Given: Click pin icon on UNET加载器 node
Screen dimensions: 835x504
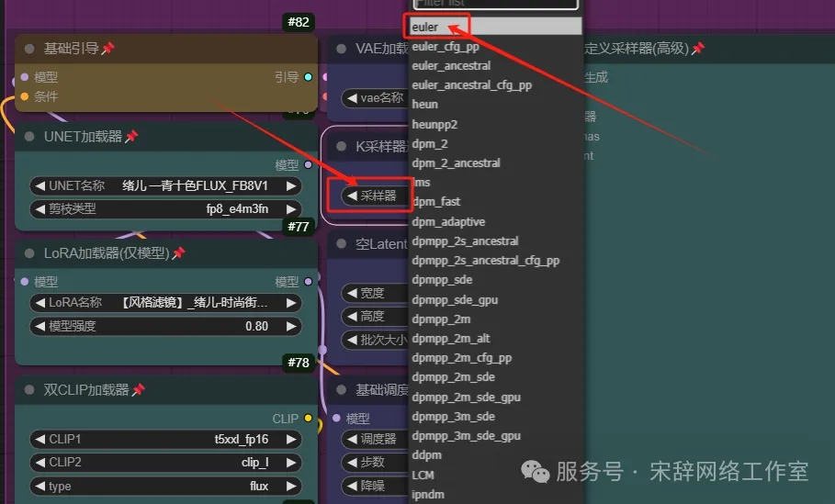Looking at the screenshot, I should [131, 136].
